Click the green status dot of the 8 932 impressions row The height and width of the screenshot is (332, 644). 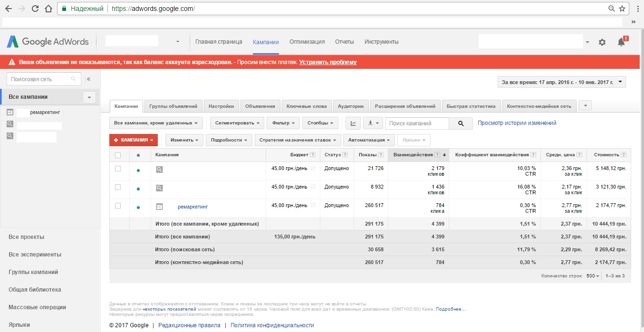[x=138, y=189]
